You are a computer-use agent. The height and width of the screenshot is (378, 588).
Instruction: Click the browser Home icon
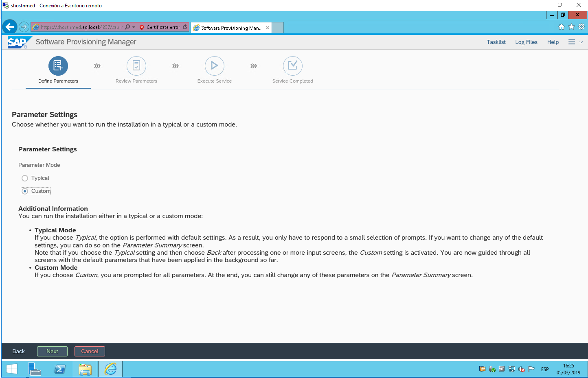pyautogui.click(x=562, y=27)
